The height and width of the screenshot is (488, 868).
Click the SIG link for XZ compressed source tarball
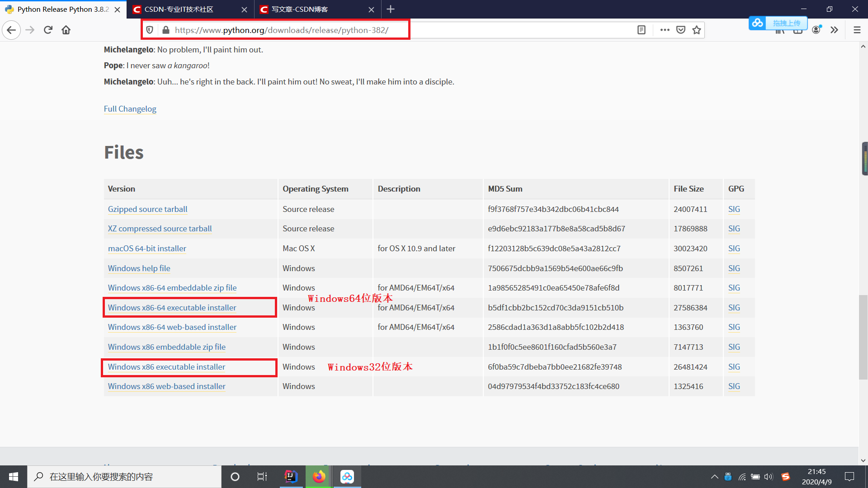(x=734, y=228)
